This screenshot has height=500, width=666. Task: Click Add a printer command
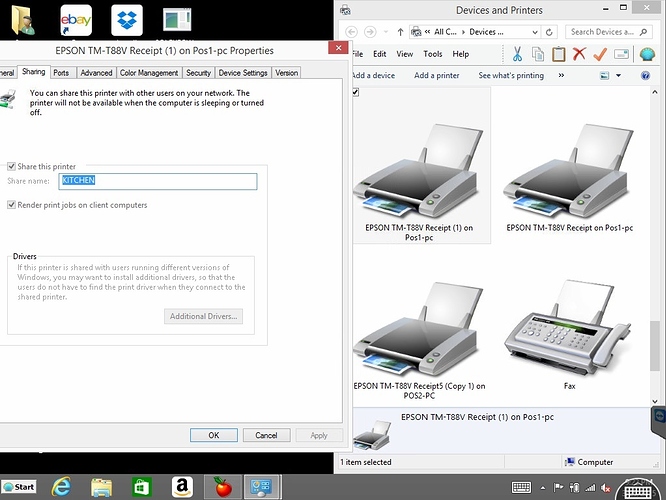pos(437,75)
